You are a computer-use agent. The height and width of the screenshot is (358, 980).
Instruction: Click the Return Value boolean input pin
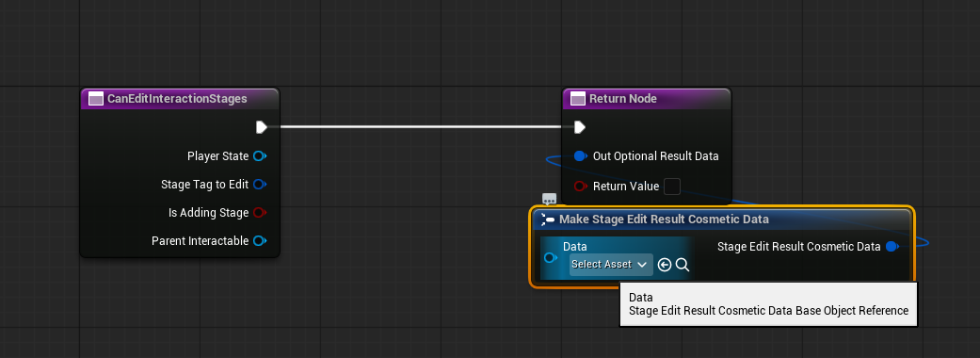pos(580,186)
